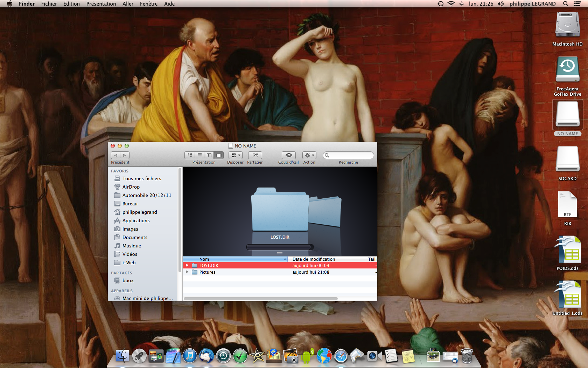The image size is (588, 368).
Task: Click the Recherche search field
Action: (348, 155)
